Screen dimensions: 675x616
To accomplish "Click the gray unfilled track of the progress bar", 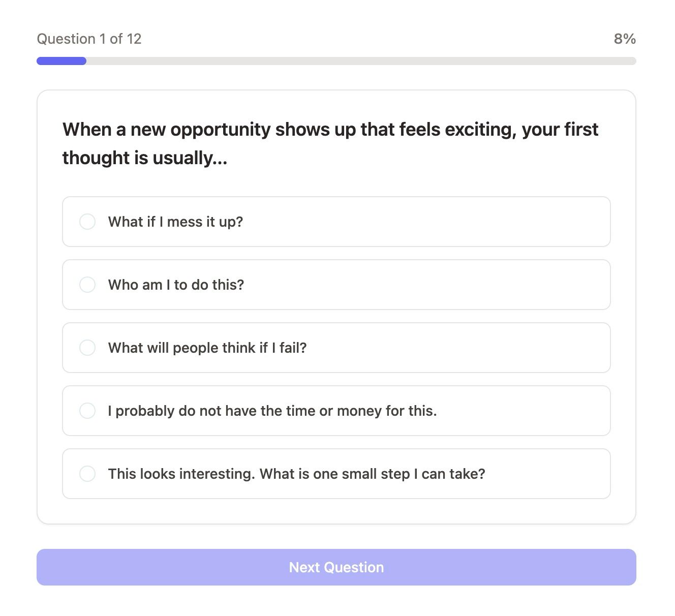I will pos(361,61).
